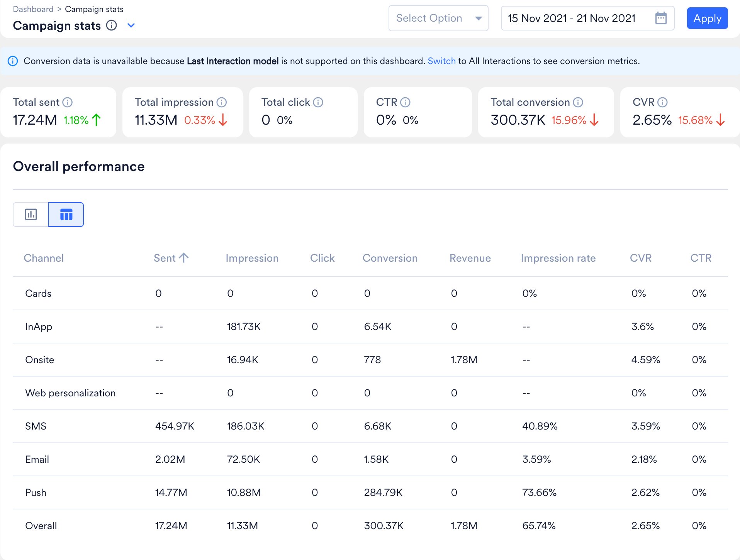Click the Total sent info icon
Image resolution: width=740 pixels, height=560 pixels.
click(x=68, y=102)
